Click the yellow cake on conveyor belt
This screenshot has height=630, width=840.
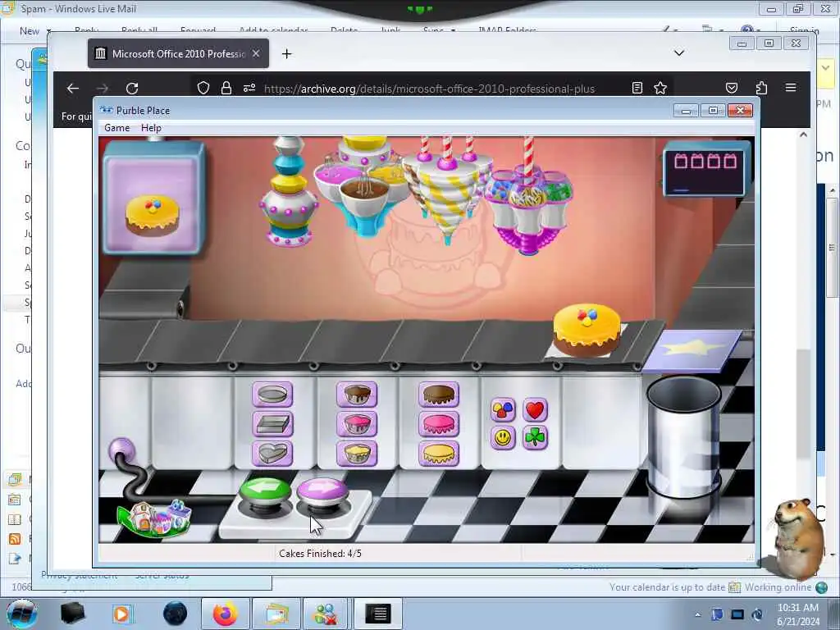click(x=587, y=330)
